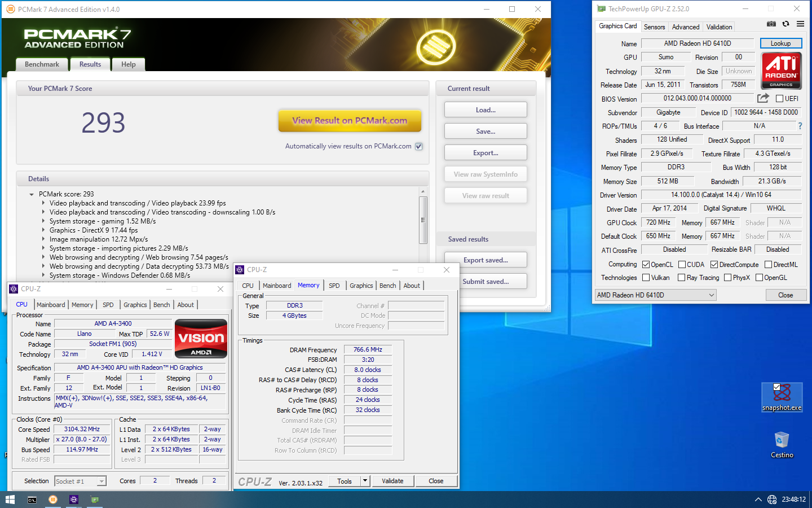Viewport: 812px width, 508px height.
Task: Open the PCMark Help tab
Action: point(129,64)
